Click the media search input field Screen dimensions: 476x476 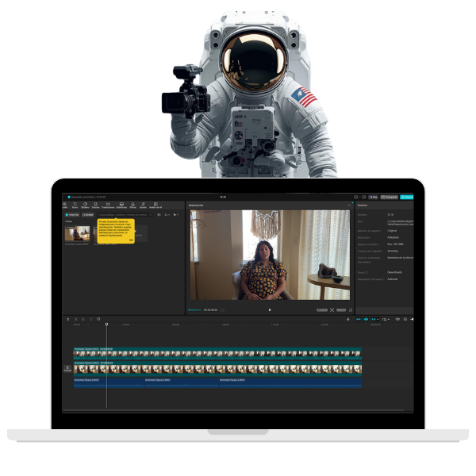(x=125, y=215)
